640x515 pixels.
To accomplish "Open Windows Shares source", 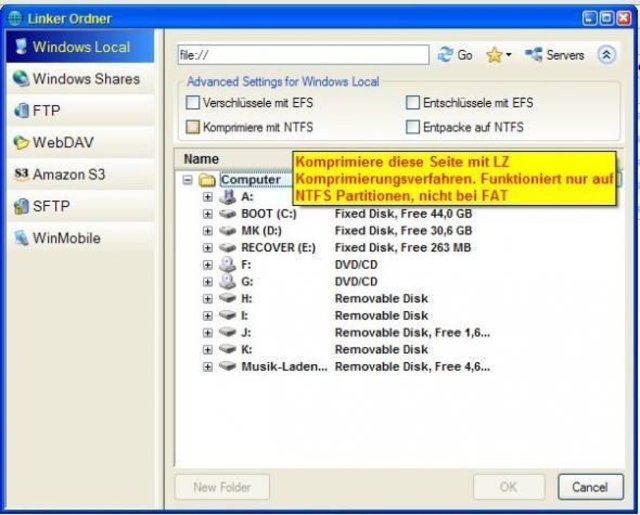I will [x=80, y=78].
